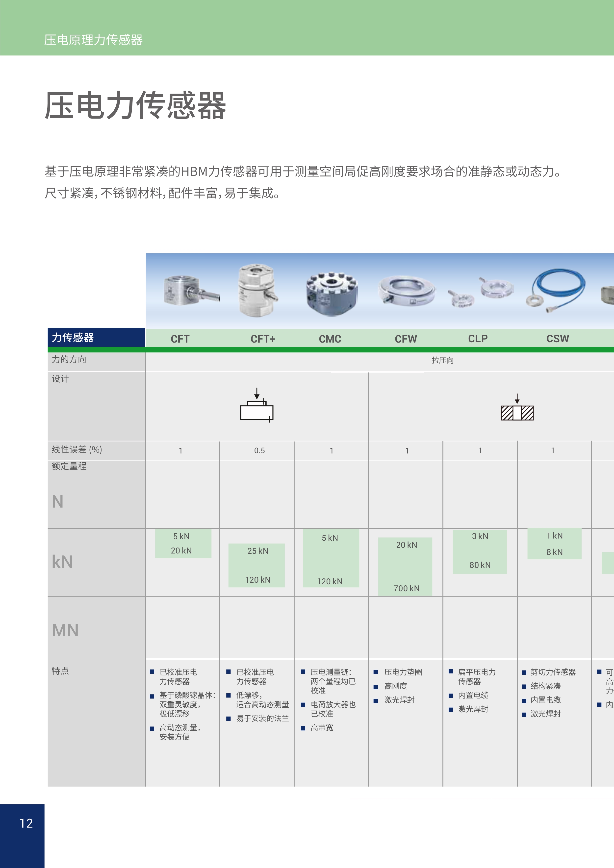This screenshot has height=868, width=614.
Task: Click the CFT sensor product photo
Action: pos(191,291)
